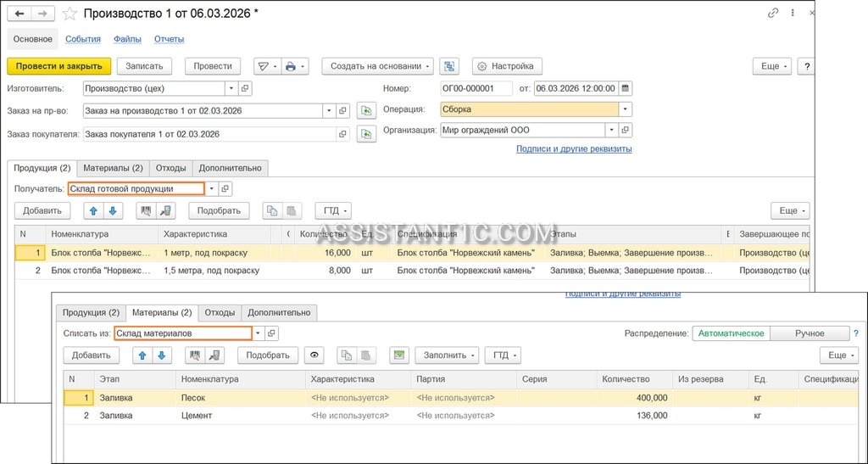
Task: Switch to Отходы tab in upper window
Action: coord(171,168)
